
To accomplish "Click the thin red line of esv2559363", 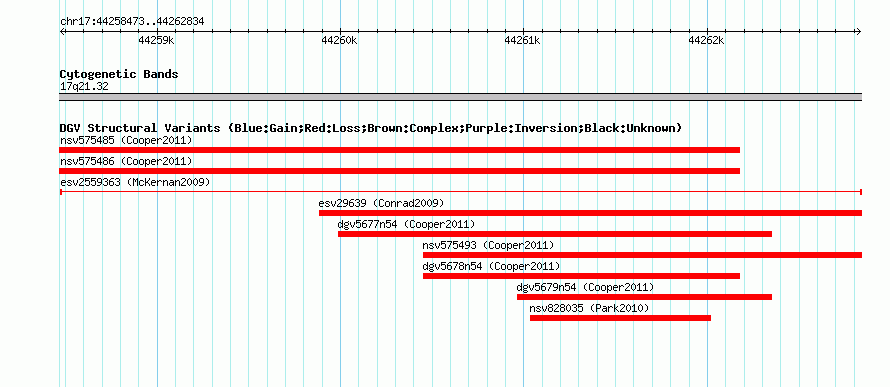I will pyautogui.click(x=461, y=192).
